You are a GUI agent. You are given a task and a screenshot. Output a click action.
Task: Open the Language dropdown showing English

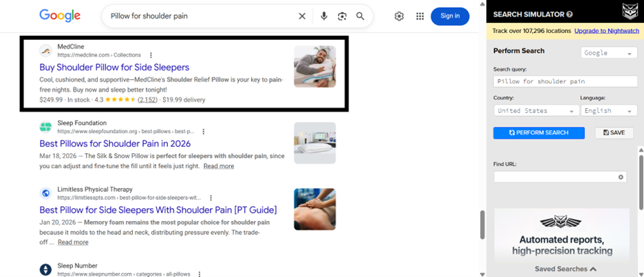coord(609,111)
